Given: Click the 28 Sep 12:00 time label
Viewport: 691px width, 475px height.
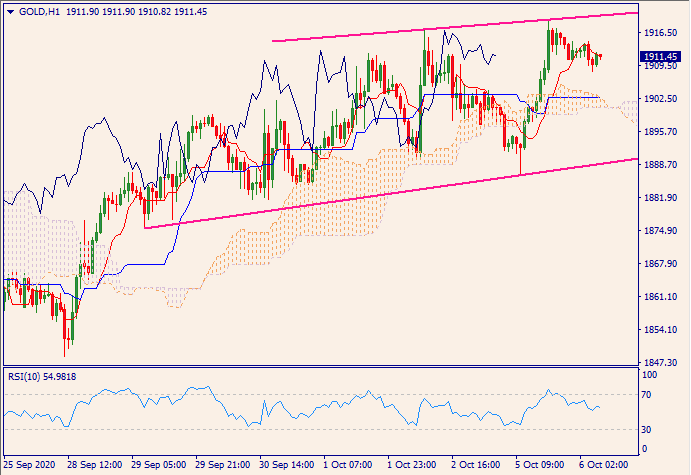Looking at the screenshot, I should click(95, 466).
